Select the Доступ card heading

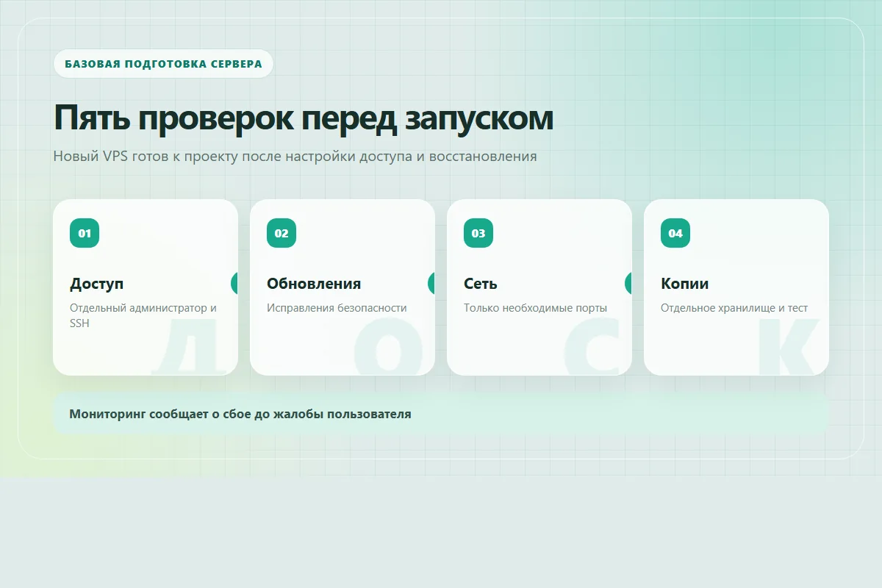pos(97,284)
